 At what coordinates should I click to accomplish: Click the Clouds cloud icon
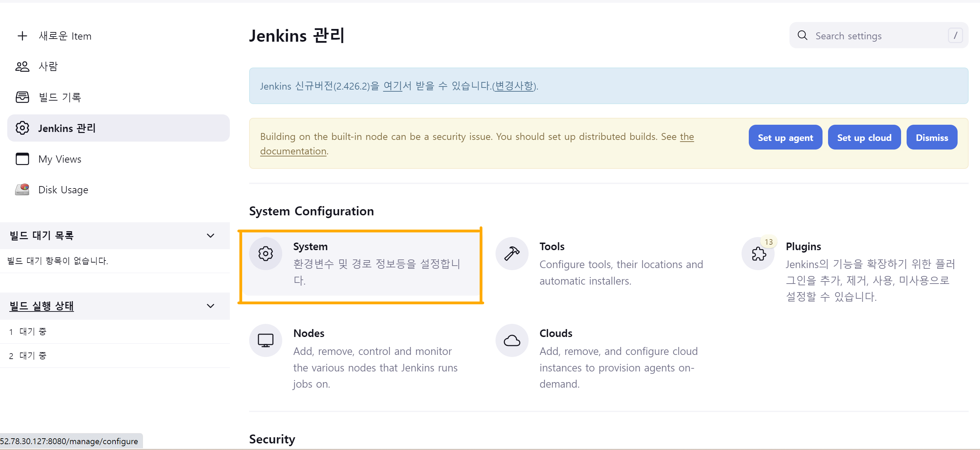coord(511,340)
